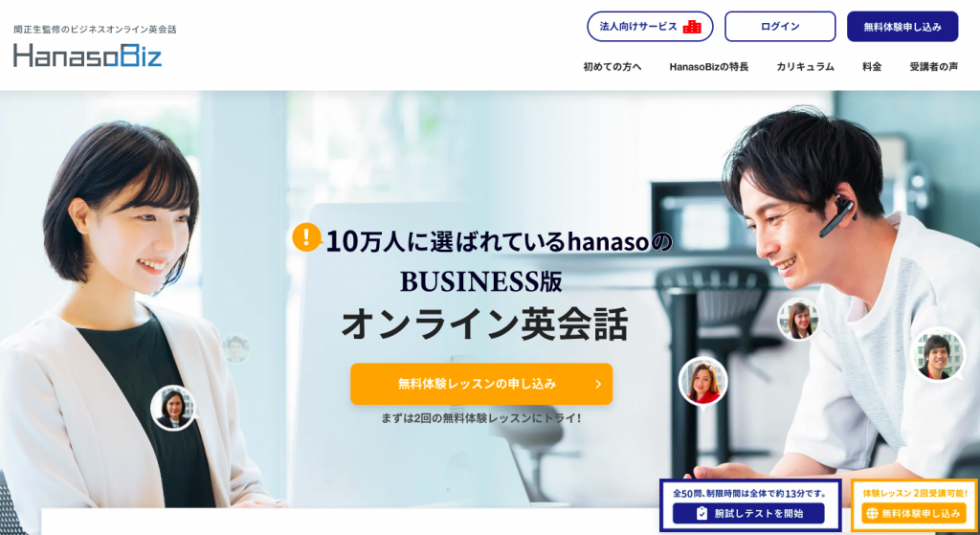The image size is (980, 535).
Task: Open the HanasoBizの特長 menu item
Action: pos(709,67)
